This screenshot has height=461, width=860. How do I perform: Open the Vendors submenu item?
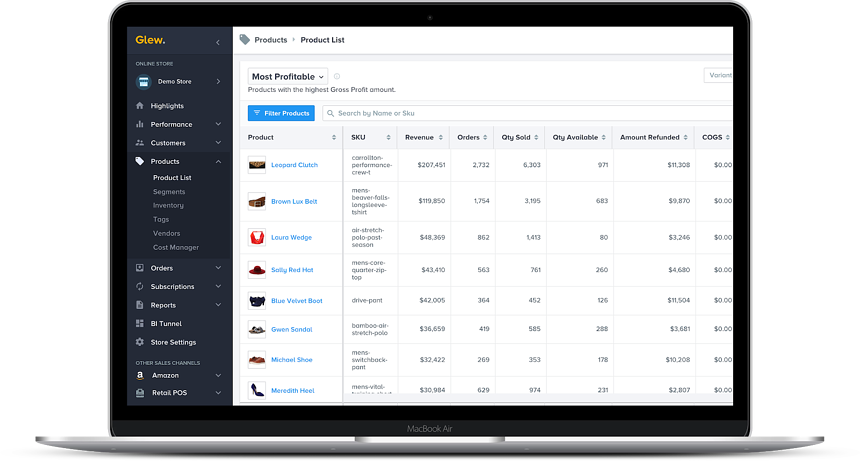point(166,234)
